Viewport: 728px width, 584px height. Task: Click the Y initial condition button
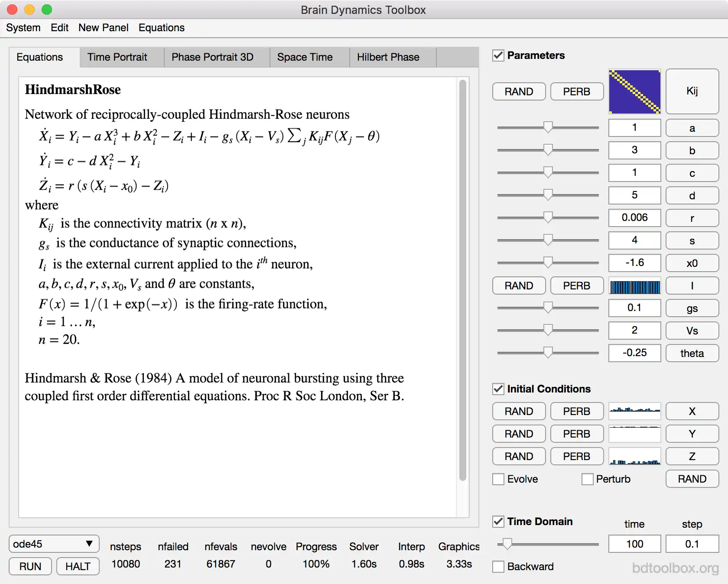click(x=692, y=434)
